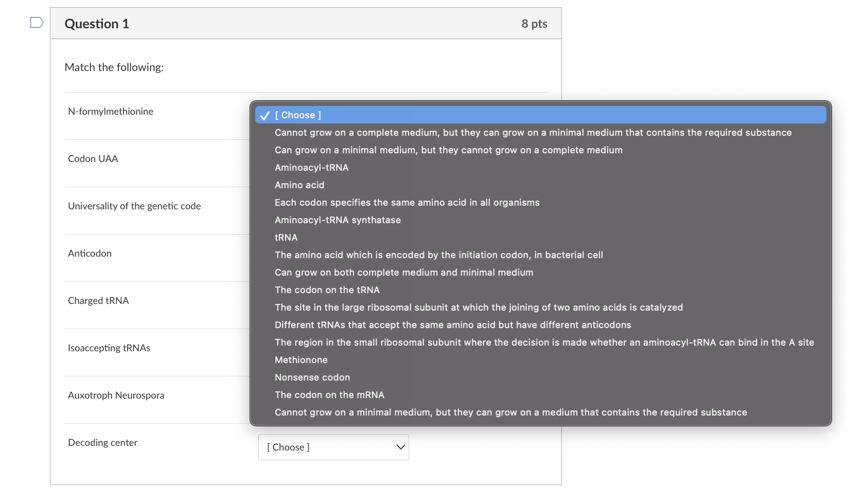Select 'The codon on the tRNA' option

(x=540, y=290)
